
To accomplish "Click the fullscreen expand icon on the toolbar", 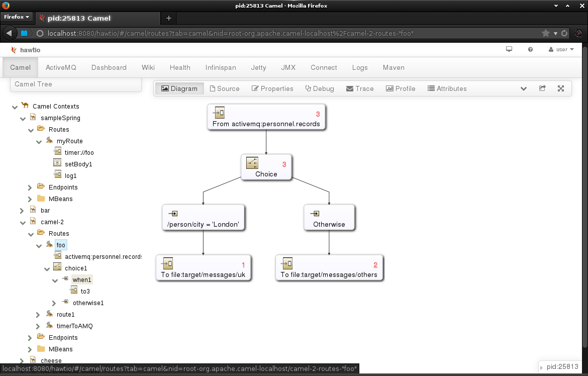I will pos(561,88).
